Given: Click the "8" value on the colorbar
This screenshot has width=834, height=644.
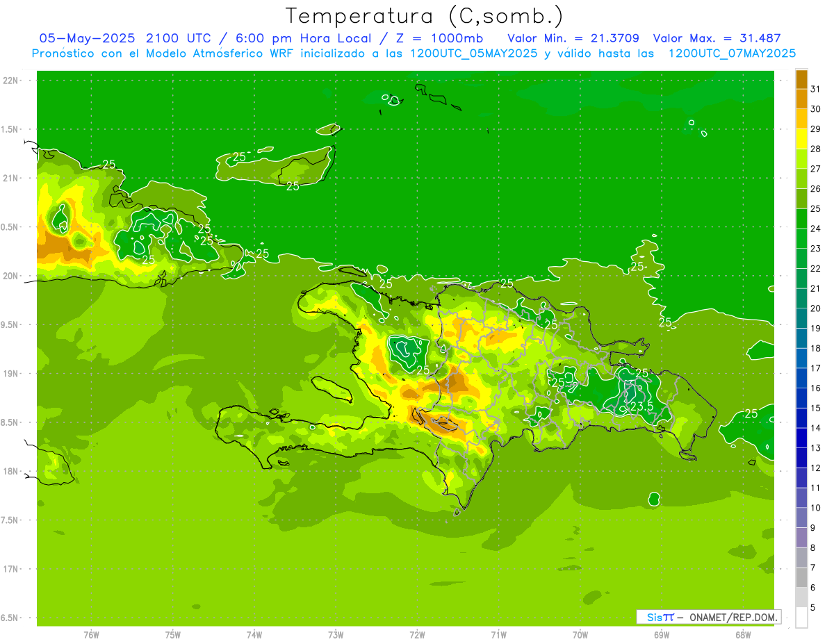Looking at the screenshot, I should point(813,548).
